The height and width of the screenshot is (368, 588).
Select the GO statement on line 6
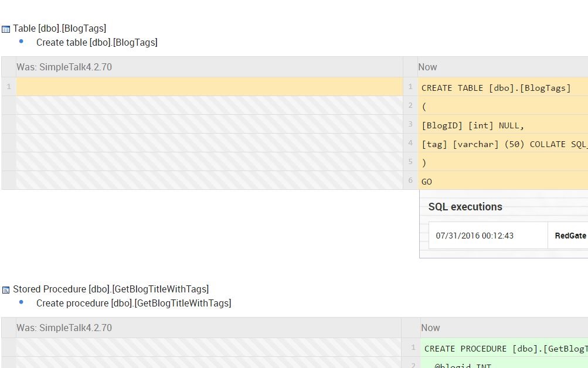pos(427,182)
